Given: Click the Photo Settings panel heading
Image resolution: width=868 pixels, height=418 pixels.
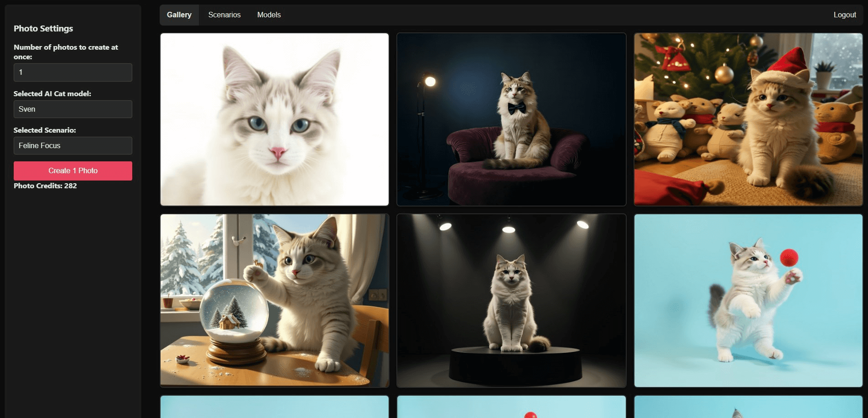Looking at the screenshot, I should 43,28.
